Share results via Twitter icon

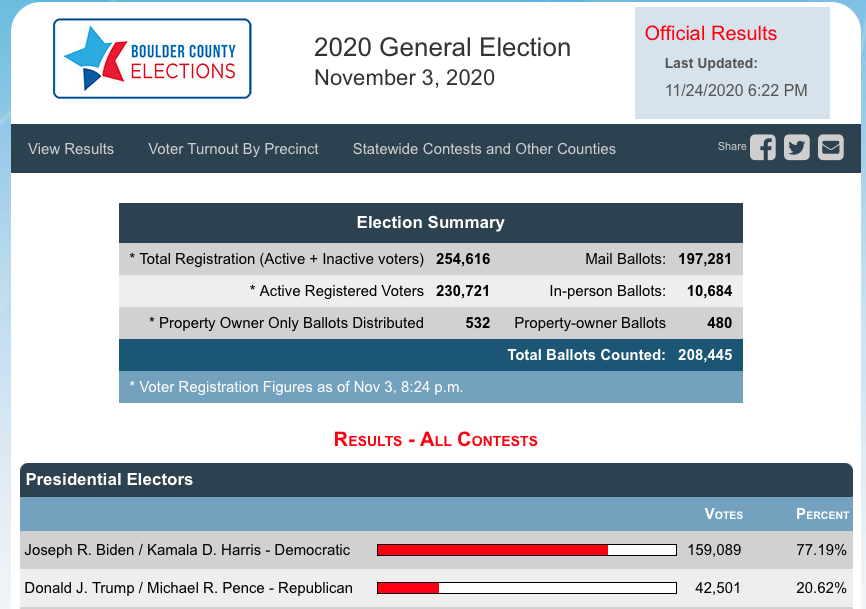[797, 148]
